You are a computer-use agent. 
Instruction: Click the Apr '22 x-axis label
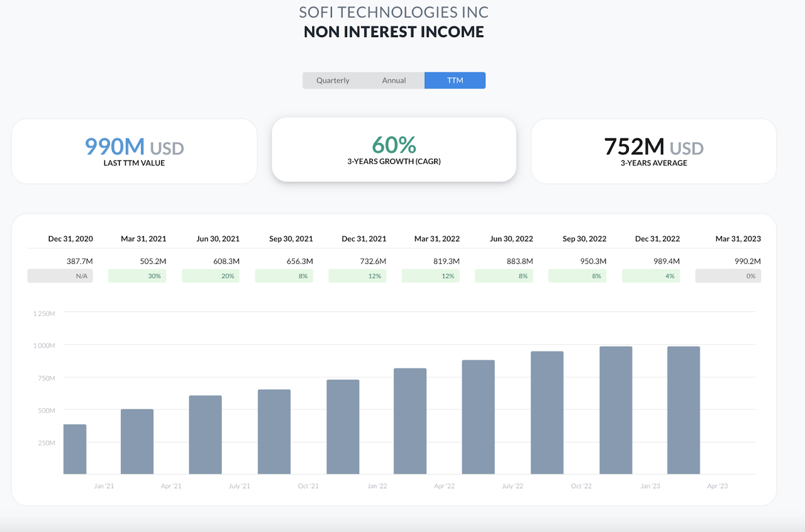coord(444,486)
